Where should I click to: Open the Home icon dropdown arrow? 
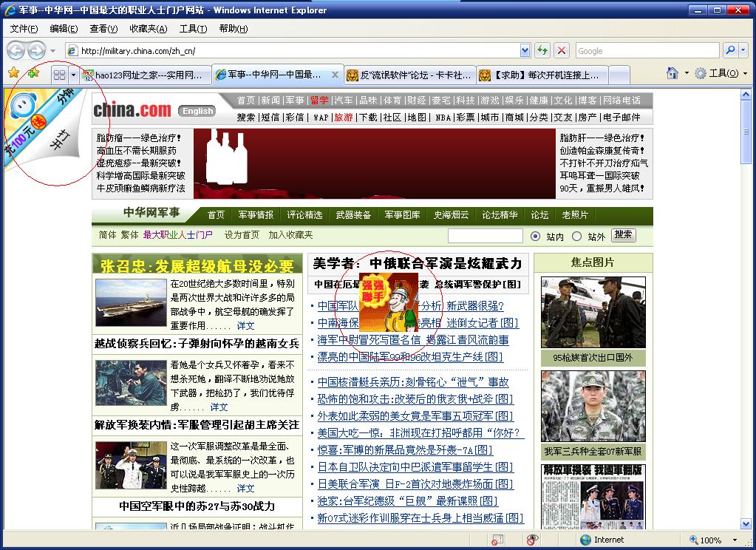(x=687, y=73)
